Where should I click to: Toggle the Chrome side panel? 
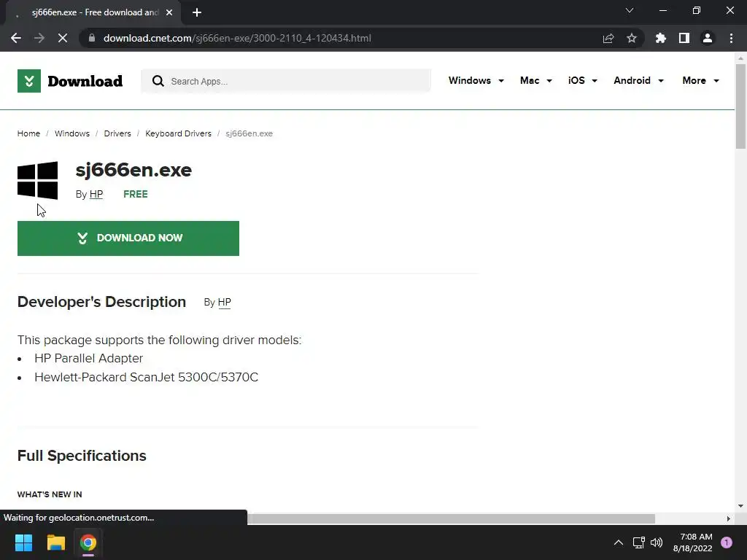684,38
